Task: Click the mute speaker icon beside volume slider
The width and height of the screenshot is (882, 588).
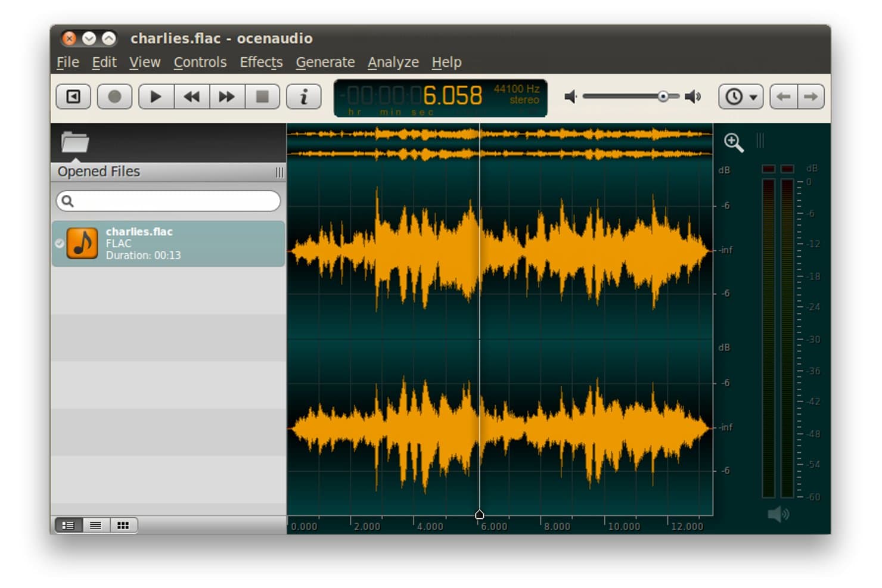Action: [570, 97]
